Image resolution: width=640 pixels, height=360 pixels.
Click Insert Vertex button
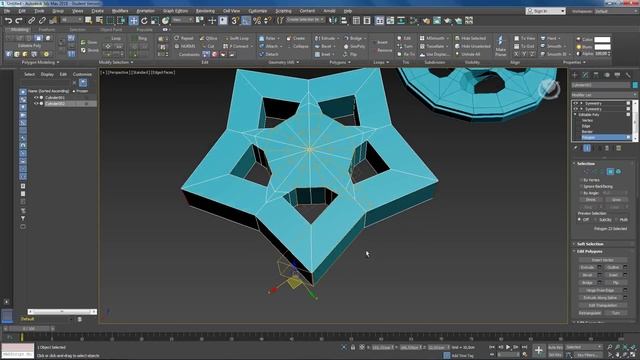(x=602, y=260)
